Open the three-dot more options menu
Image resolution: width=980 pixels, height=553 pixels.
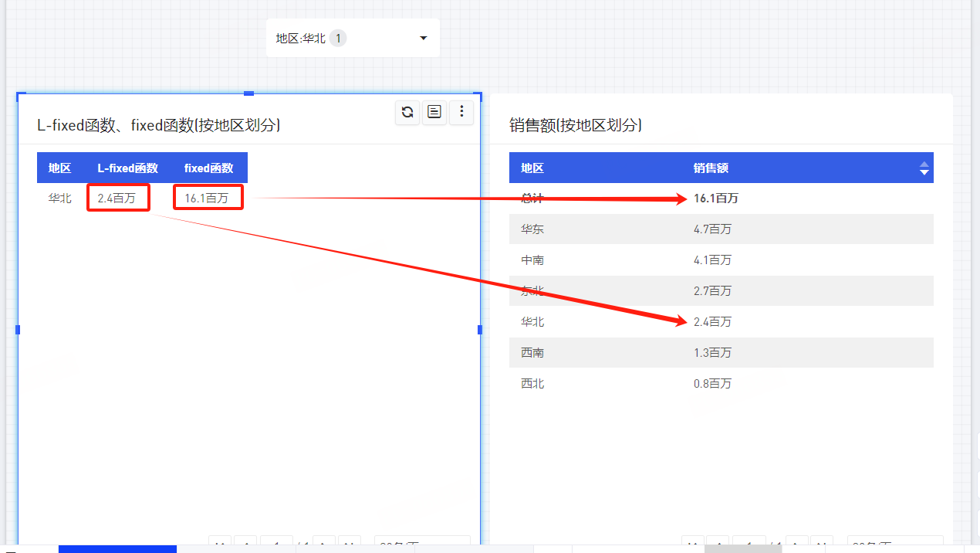point(461,112)
